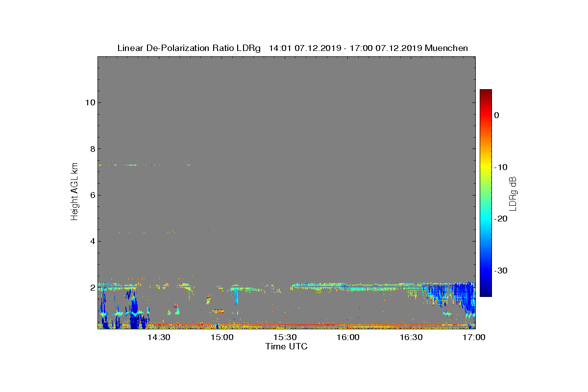This screenshot has height=392, width=588.
Task: Click the '14:30' time tick label
Action: 159,338
